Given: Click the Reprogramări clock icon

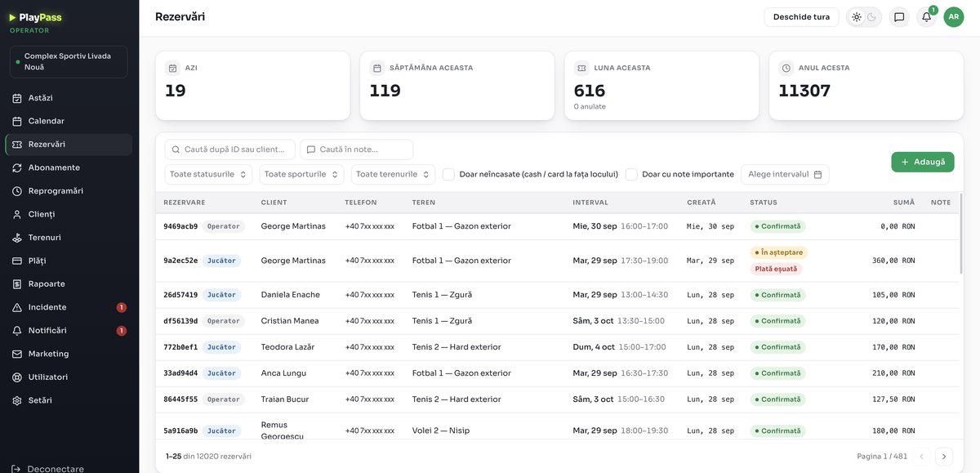Looking at the screenshot, I should pyautogui.click(x=17, y=191).
